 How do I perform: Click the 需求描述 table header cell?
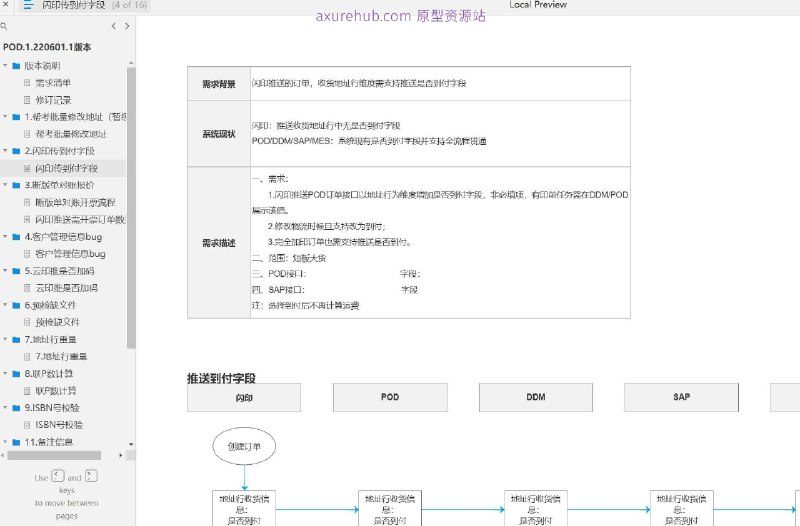pyautogui.click(x=219, y=243)
